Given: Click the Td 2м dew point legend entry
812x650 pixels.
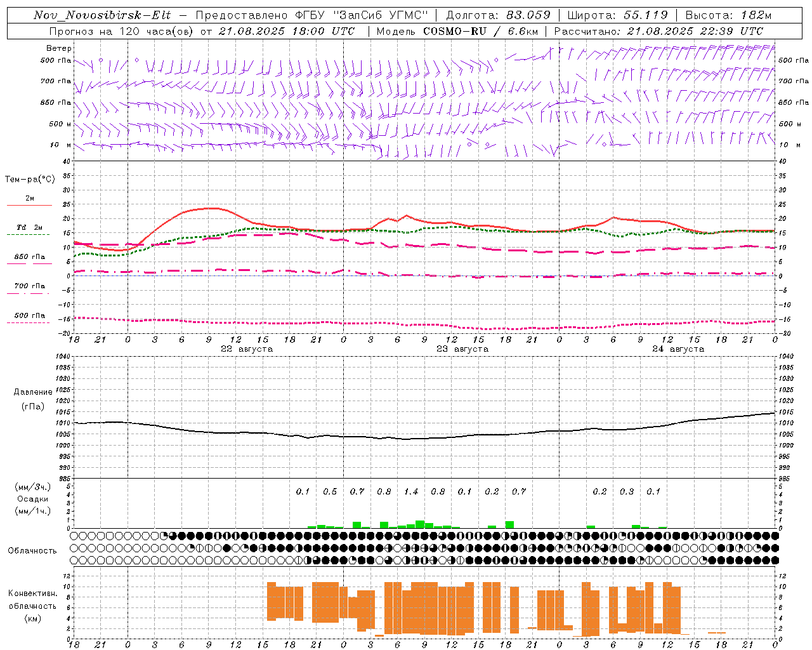Looking at the screenshot, I should click(29, 227).
